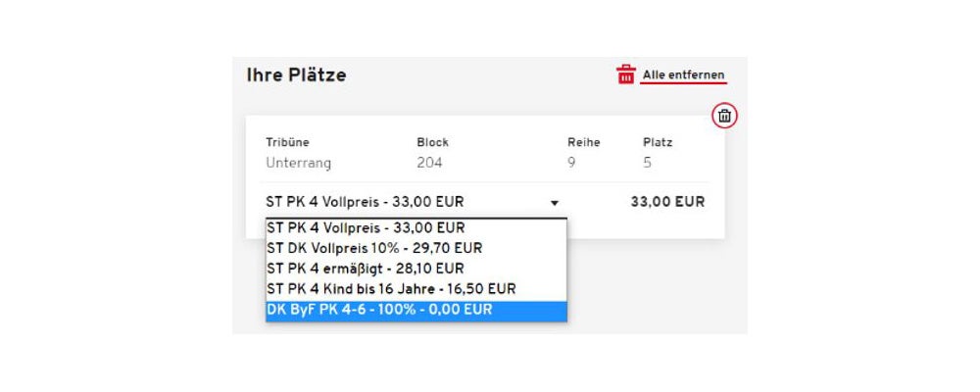Click the row value 9

[572, 164]
